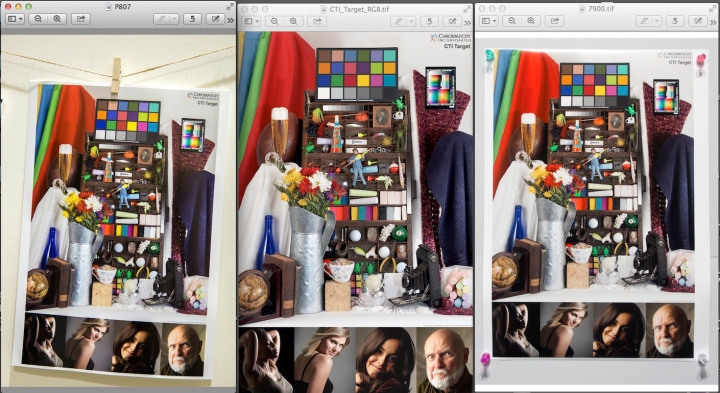Image resolution: width=720 pixels, height=393 pixels.
Task: Select highlight pen in 7900.tif window
Action: click(644, 21)
